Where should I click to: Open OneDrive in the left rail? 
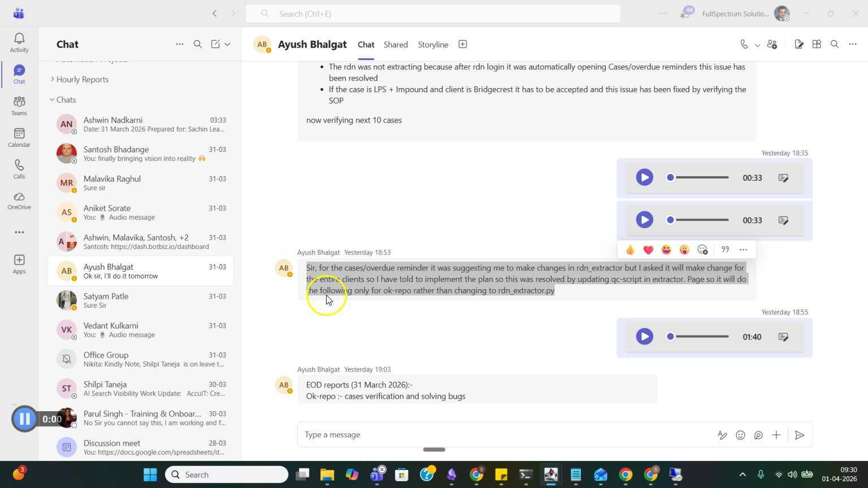[x=19, y=201]
